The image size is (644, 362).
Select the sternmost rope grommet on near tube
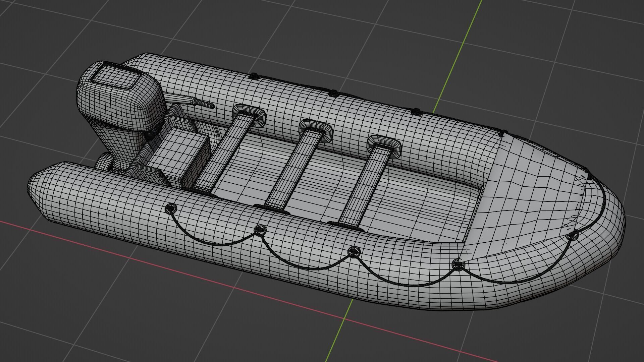tap(171, 209)
